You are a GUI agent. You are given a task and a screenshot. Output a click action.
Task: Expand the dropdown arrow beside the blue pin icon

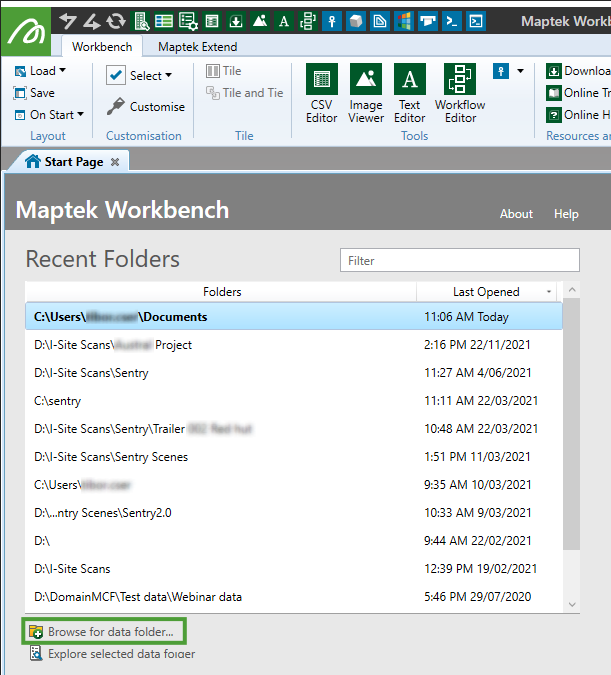point(521,71)
